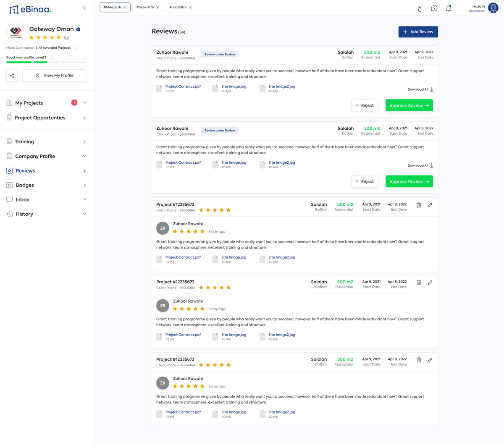
Task: Click Reviews (34) page heading
Action: tap(168, 31)
